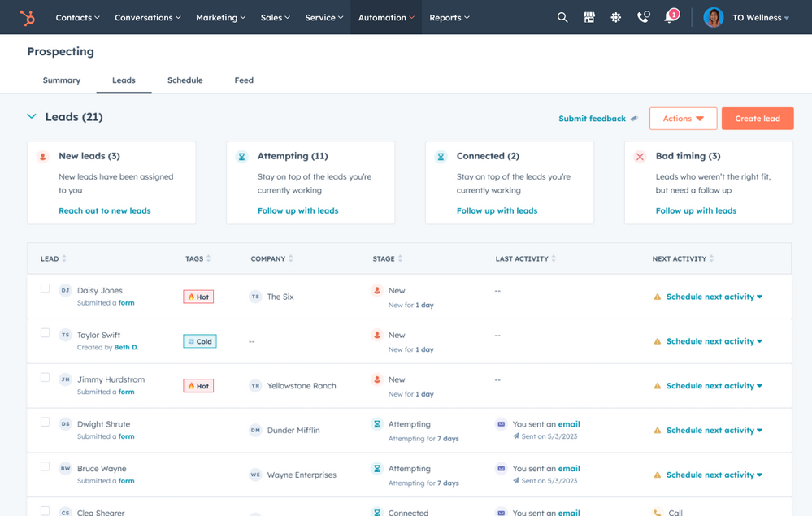
Task: Click the Hot tag on Daisy Jones
Action: tap(198, 297)
